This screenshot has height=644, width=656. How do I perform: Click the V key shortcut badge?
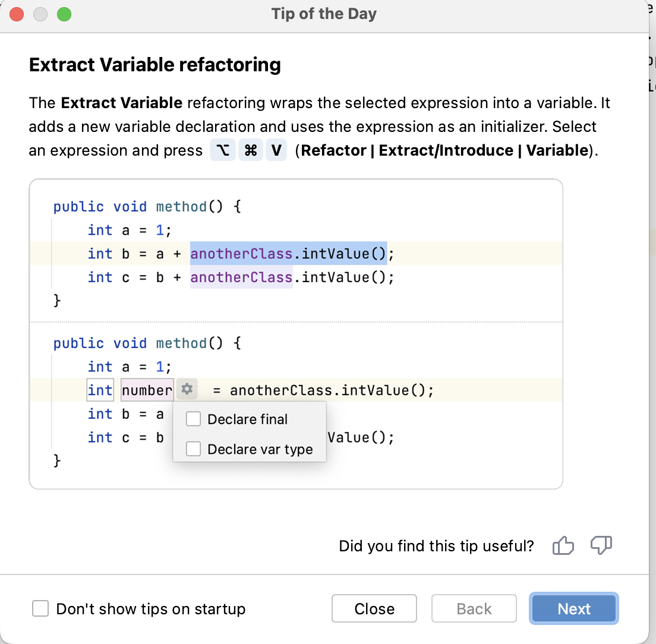[x=276, y=150]
